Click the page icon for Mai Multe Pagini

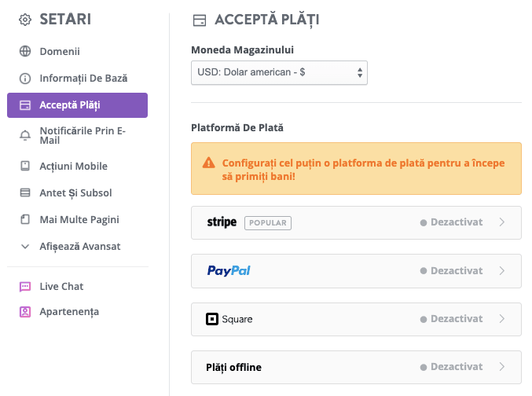point(25,219)
